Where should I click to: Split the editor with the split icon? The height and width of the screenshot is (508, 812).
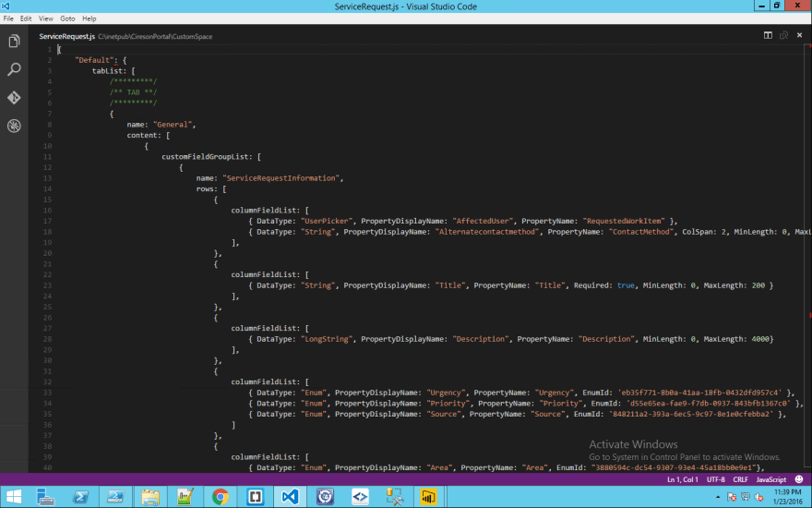[x=768, y=35]
